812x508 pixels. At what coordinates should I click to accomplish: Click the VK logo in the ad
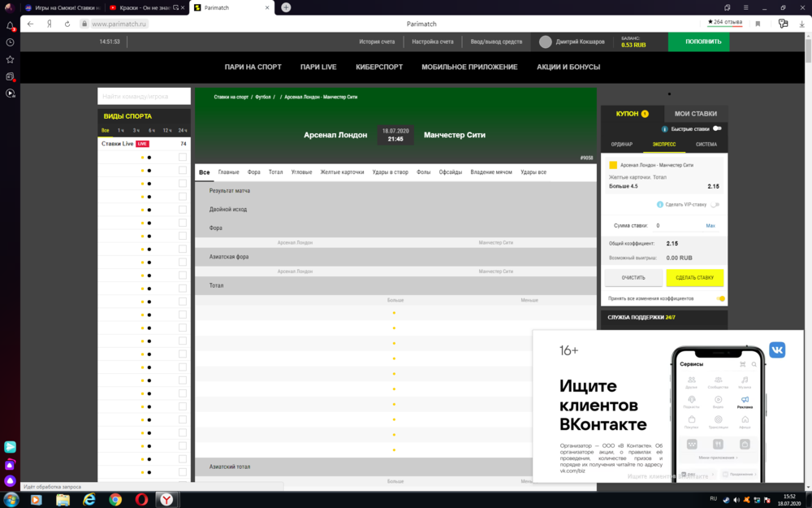(x=777, y=350)
